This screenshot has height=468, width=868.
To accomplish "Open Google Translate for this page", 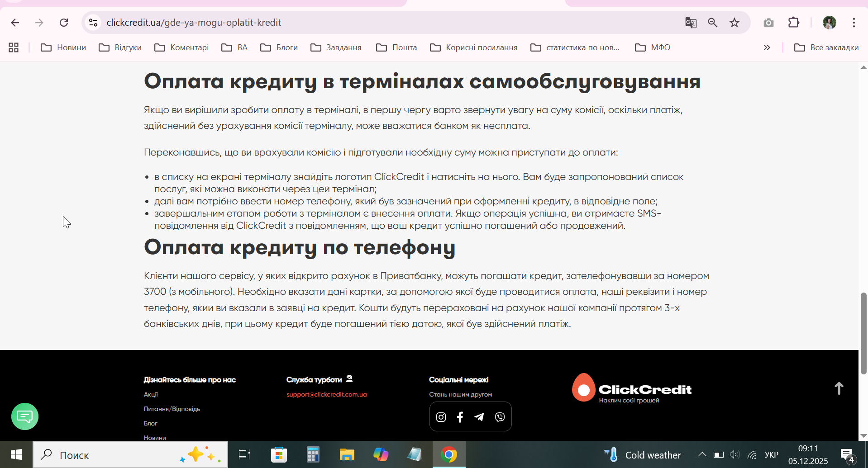I will pyautogui.click(x=691, y=23).
